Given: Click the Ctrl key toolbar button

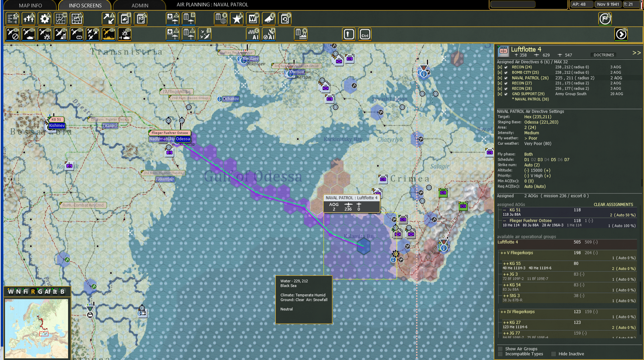Looking at the screenshot, I should point(365,34).
